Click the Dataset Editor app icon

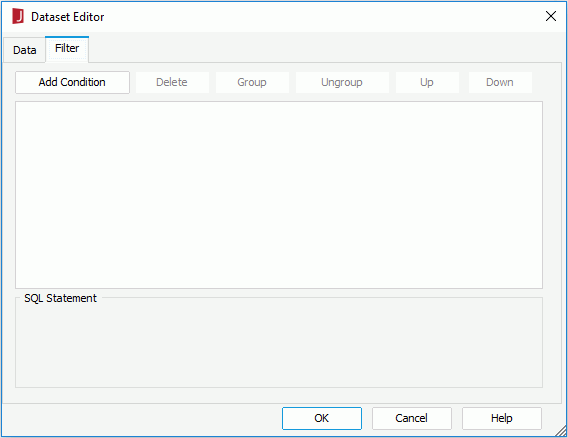point(18,17)
